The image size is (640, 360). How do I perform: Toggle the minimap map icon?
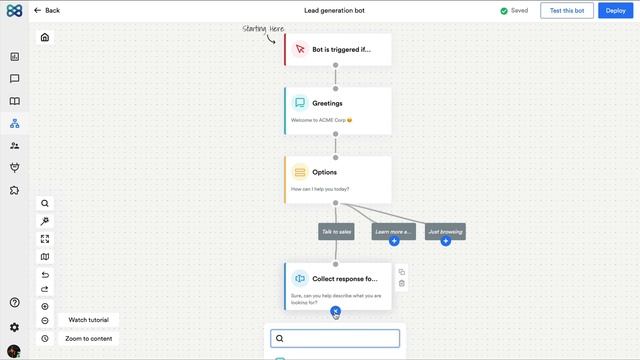(x=45, y=257)
